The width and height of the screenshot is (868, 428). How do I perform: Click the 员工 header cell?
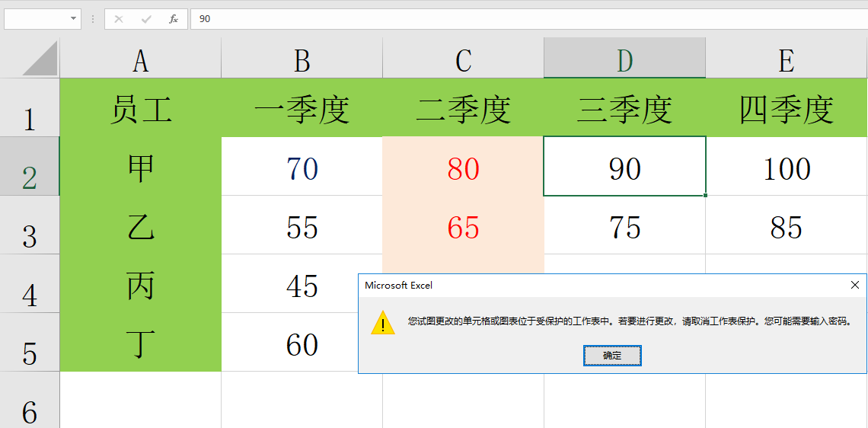tap(141, 107)
